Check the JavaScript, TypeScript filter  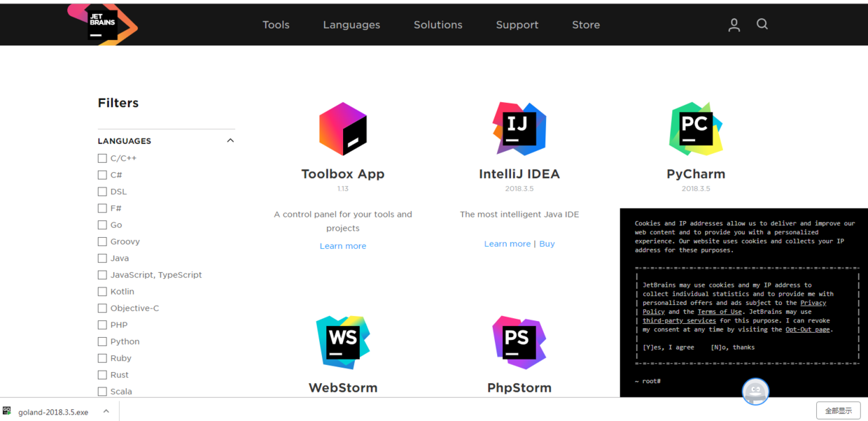[102, 275]
